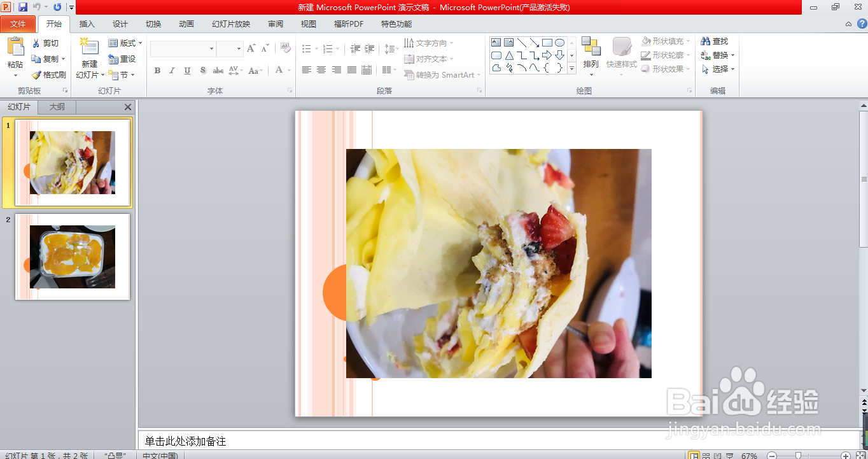868x459 pixels.
Task: Decrease font size with small A icon
Action: point(265,48)
